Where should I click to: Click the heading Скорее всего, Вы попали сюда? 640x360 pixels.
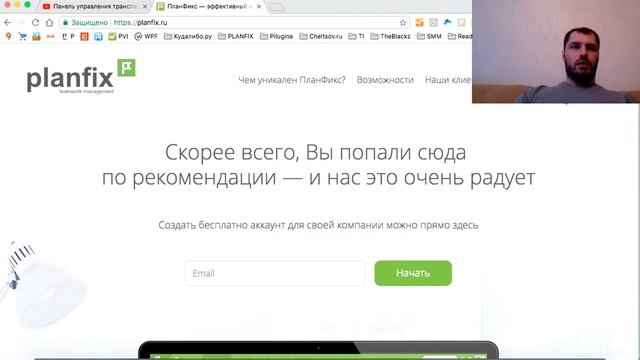(316, 153)
